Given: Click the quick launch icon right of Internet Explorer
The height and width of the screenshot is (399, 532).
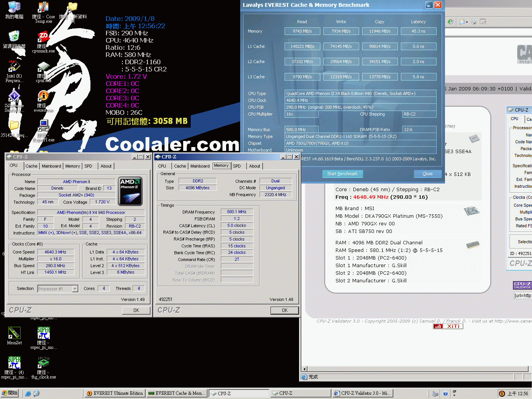Looking at the screenshot, I should tap(36, 394).
